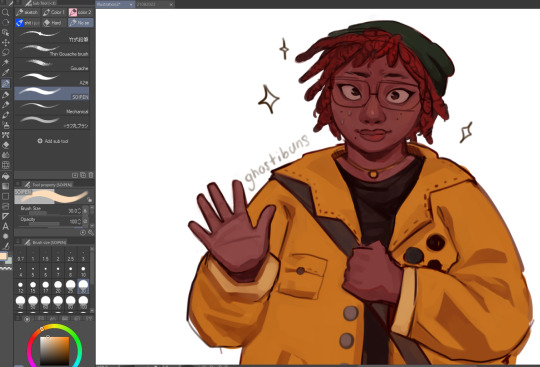
Task: Pick brush size 10 preset
Action: pyautogui.click(x=83, y=271)
